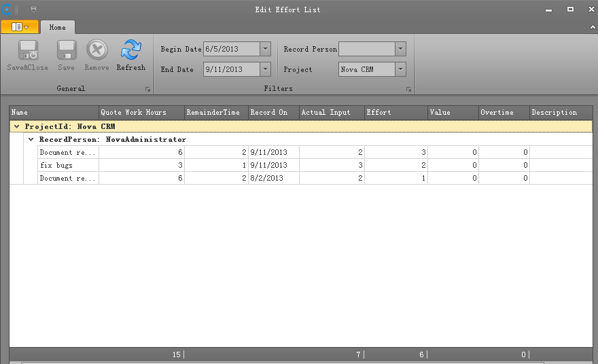Screen dimensions: 598x364
Task: Open the End Date dropdown
Action: point(265,69)
